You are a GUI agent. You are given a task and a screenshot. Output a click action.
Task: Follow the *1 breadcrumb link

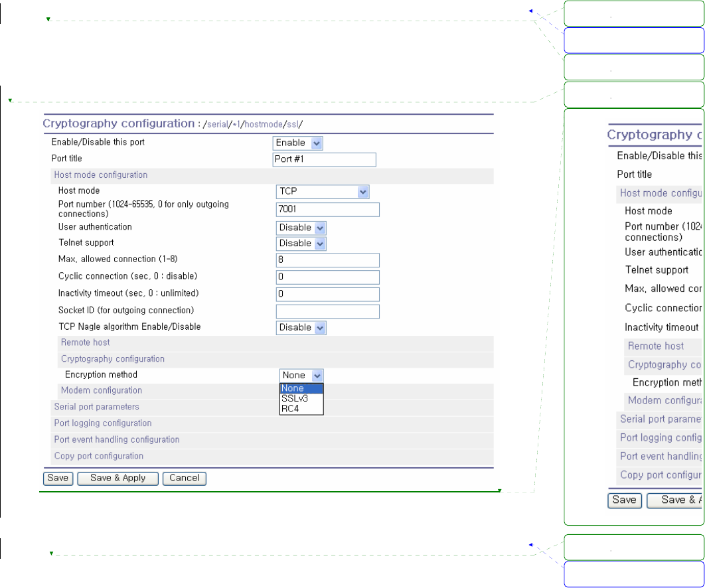pyautogui.click(x=236, y=125)
